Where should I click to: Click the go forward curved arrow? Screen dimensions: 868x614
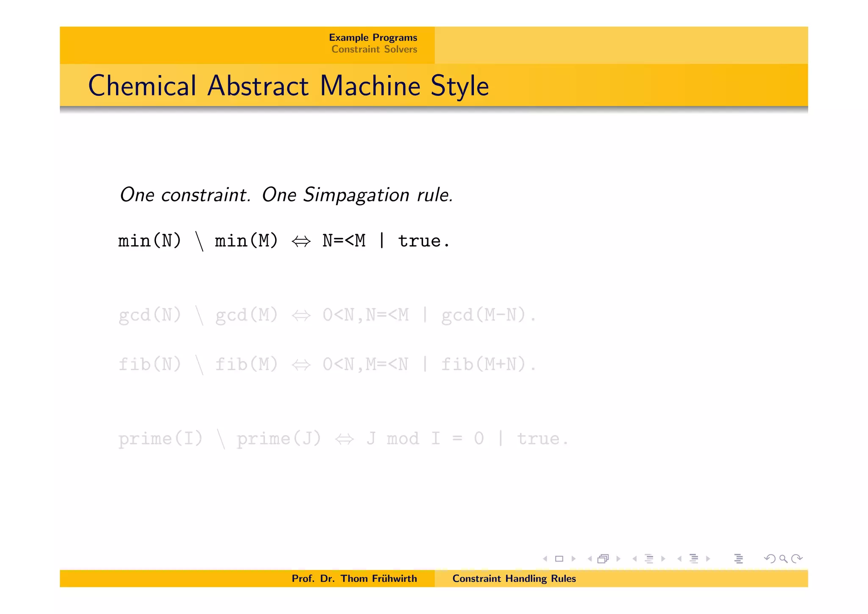click(x=797, y=559)
